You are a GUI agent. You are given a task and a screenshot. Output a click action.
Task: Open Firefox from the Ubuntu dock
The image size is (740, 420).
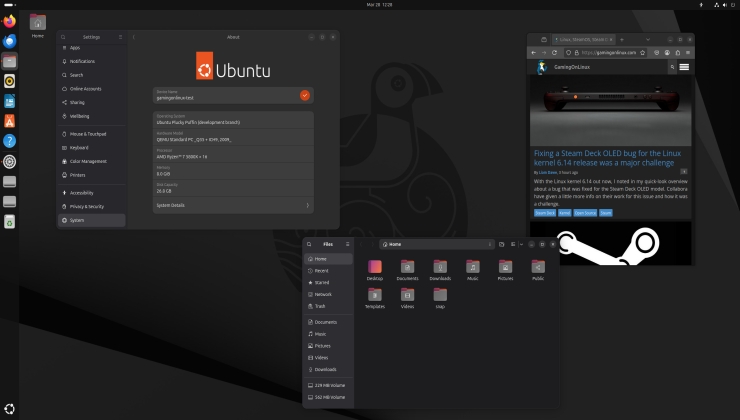10,22
